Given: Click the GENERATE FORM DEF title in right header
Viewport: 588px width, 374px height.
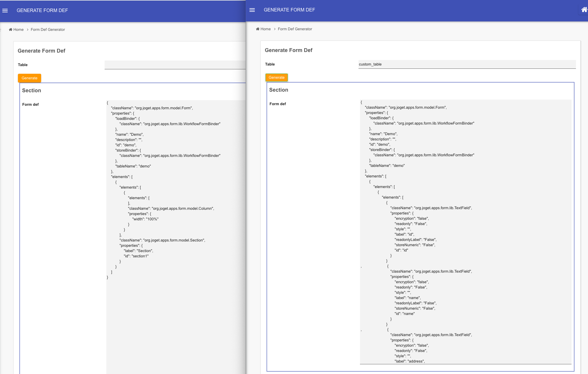Looking at the screenshot, I should (x=289, y=10).
